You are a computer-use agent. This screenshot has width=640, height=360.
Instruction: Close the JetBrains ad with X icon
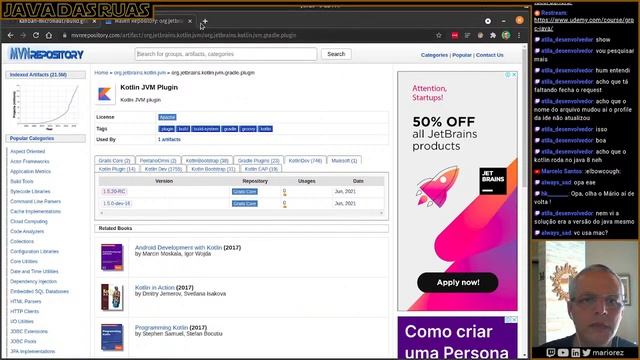point(514,75)
